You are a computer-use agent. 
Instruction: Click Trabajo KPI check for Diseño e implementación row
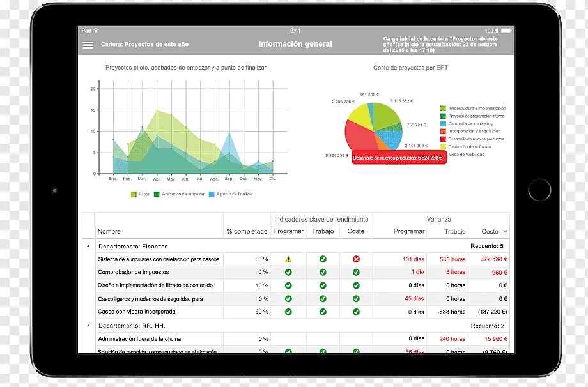pos(323,285)
